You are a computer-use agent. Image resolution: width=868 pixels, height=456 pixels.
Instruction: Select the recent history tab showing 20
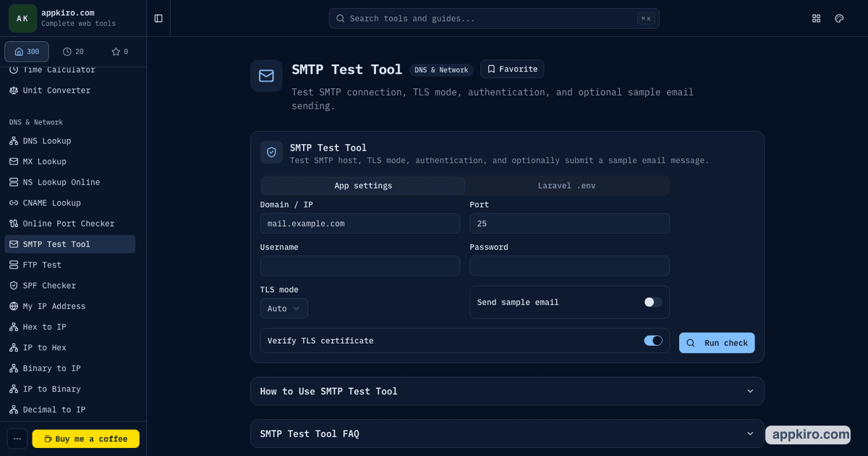(x=73, y=51)
